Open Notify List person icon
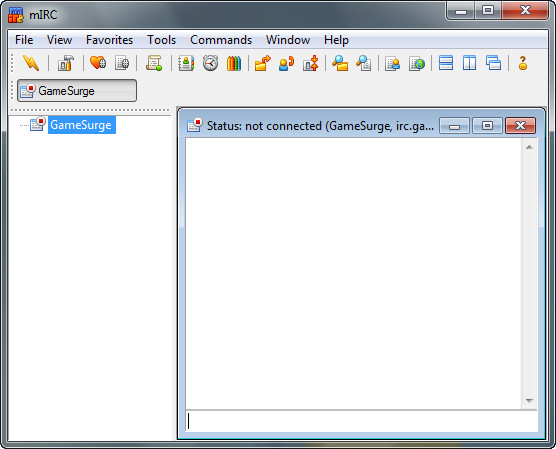Image resolution: width=556 pixels, height=449 pixels. (x=393, y=63)
